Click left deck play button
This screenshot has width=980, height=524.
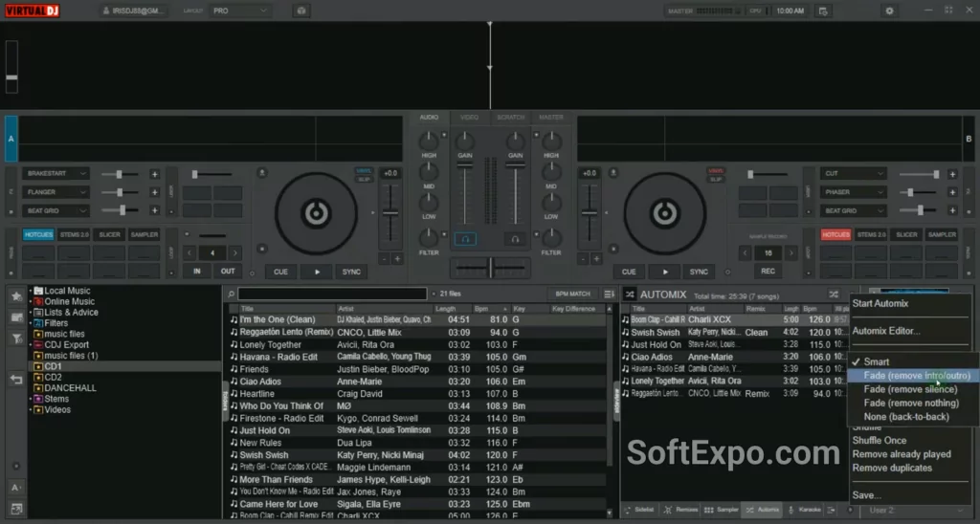click(316, 272)
